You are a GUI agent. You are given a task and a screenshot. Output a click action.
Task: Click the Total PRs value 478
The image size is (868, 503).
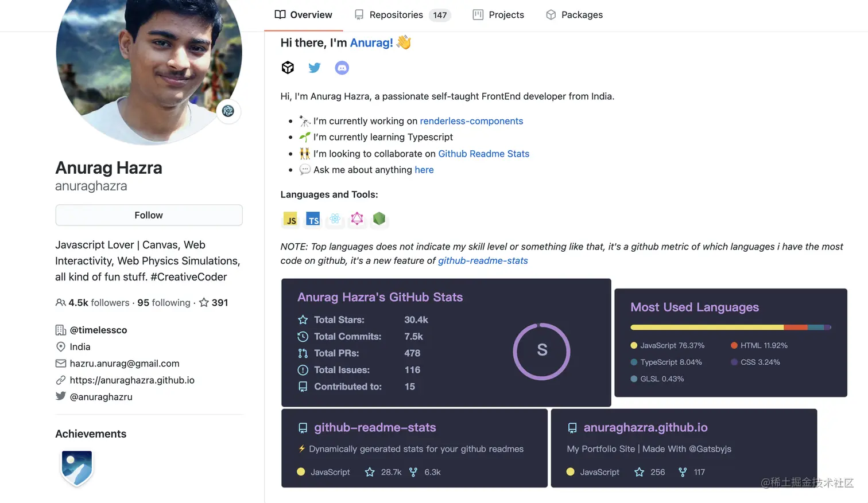412,353
